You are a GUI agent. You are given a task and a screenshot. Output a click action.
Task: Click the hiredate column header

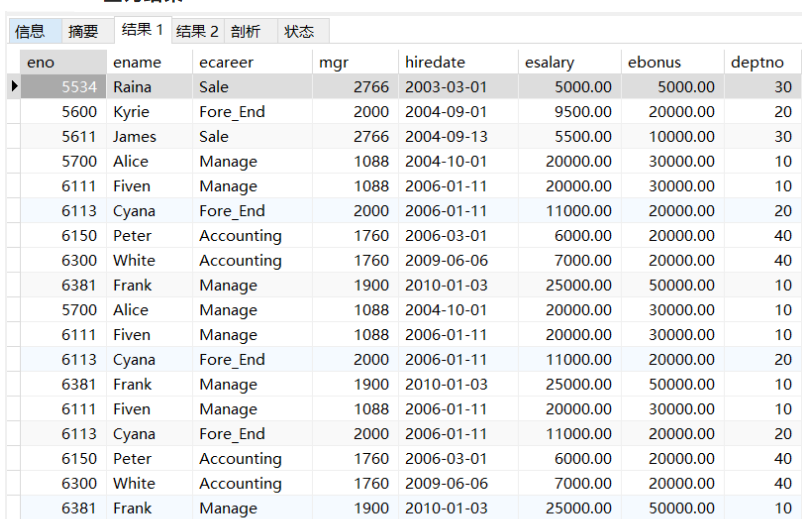point(457,62)
